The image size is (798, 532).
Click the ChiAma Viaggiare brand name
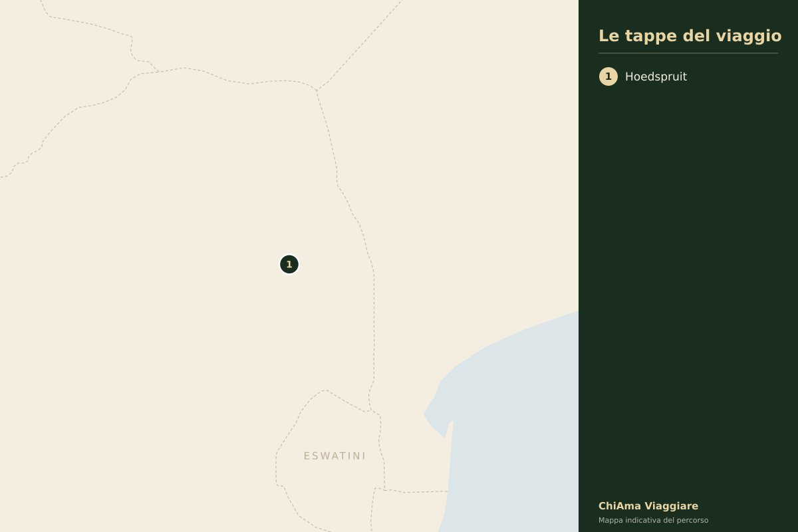[648, 506]
